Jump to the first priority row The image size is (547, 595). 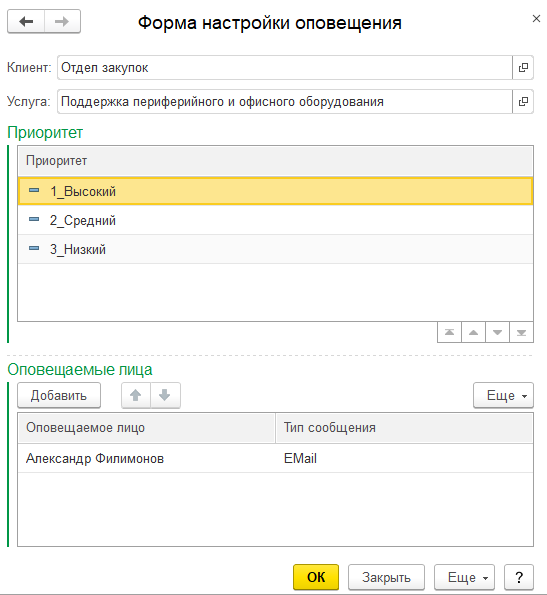(449, 332)
